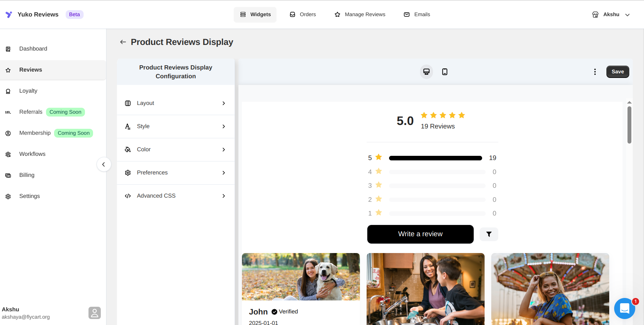The height and width of the screenshot is (325, 644).
Task: Click the Loyalty badge icon
Action: tap(8, 91)
